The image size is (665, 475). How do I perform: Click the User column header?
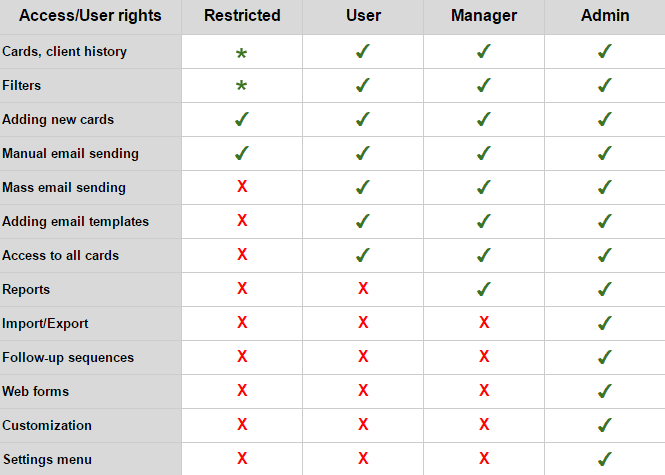pyautogui.click(x=363, y=16)
